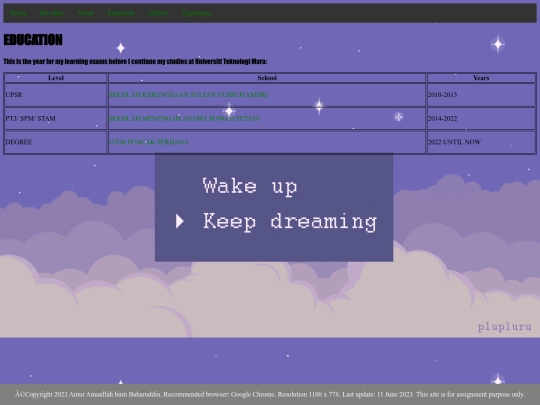Click the EDUCATION page heading
540x405 pixels.
pos(33,40)
